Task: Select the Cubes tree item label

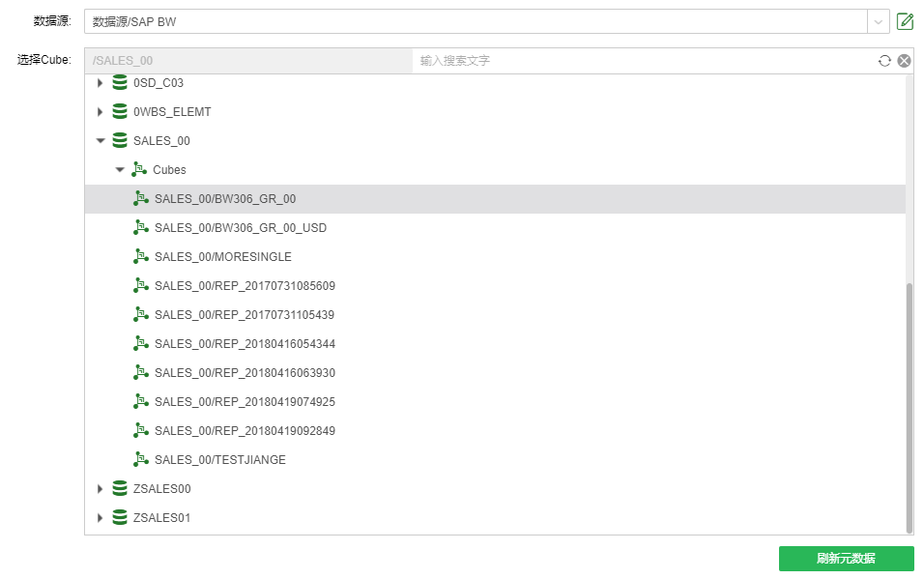Action: [169, 170]
